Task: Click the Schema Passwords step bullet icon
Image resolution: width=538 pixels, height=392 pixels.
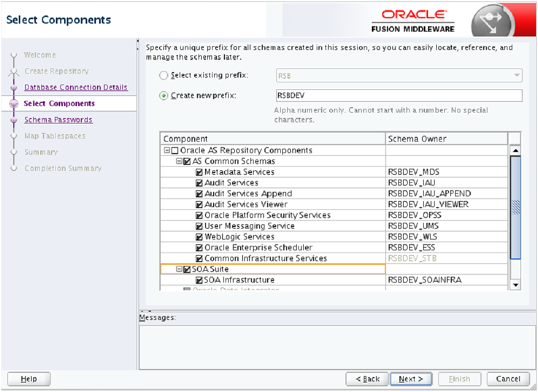Action: click(14, 120)
